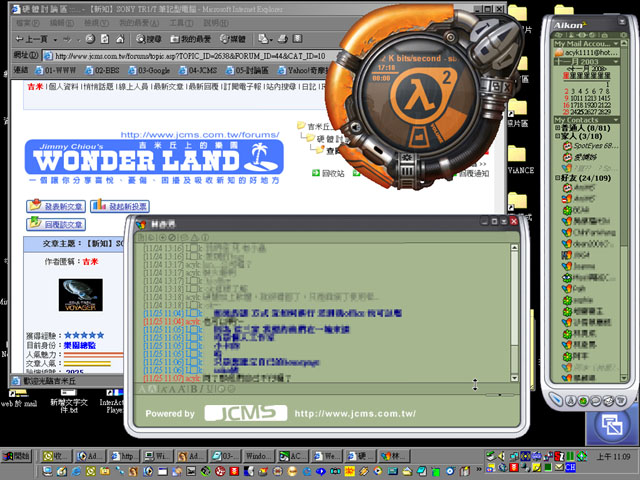Collapse the 普通人 (8/81) contact group

557,128
